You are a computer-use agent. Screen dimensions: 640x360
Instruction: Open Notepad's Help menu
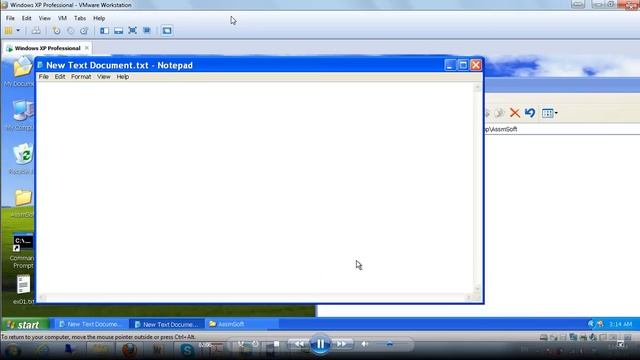(122, 77)
